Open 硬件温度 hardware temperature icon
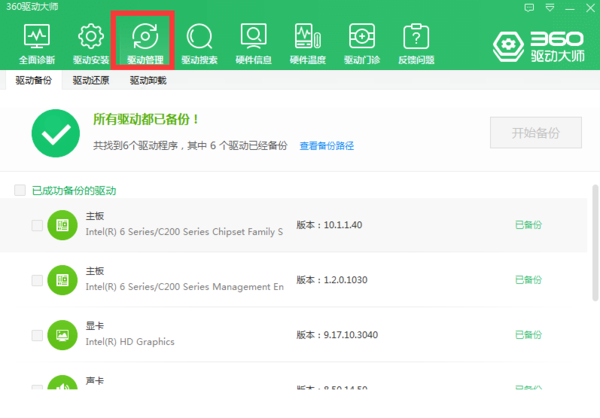 307,40
